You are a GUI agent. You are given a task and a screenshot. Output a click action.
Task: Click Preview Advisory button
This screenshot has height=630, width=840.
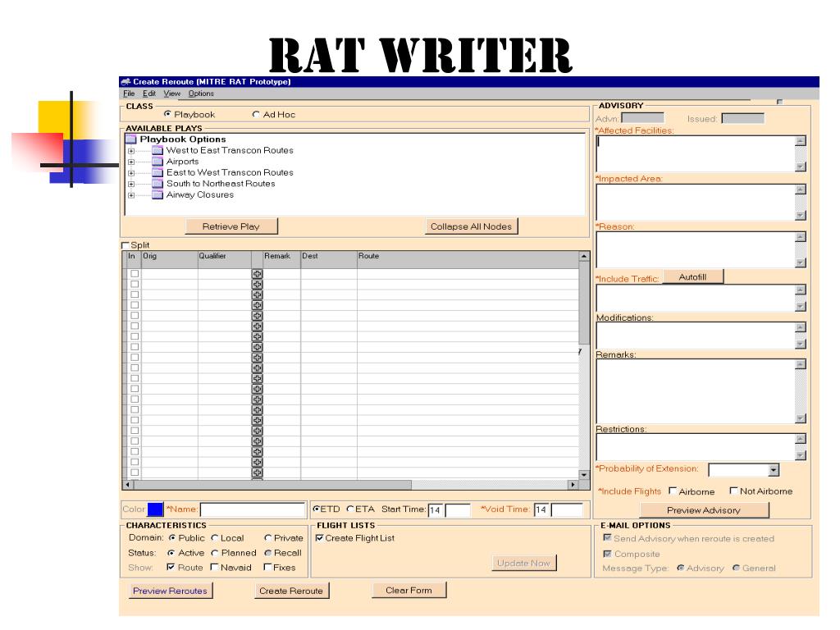point(704,510)
